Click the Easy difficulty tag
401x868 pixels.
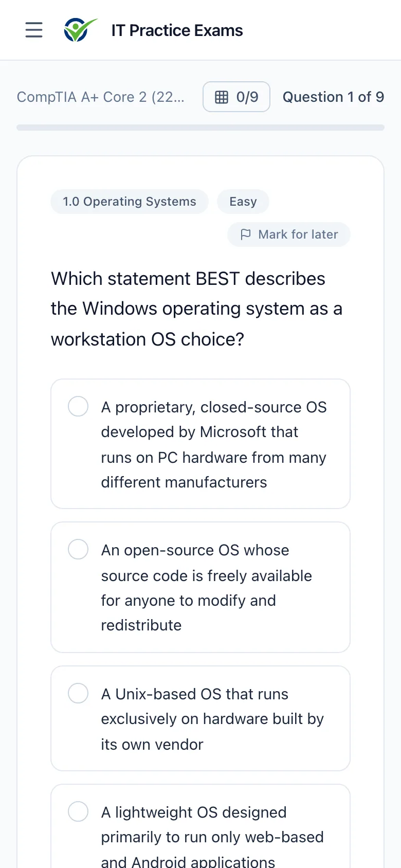[x=243, y=202]
